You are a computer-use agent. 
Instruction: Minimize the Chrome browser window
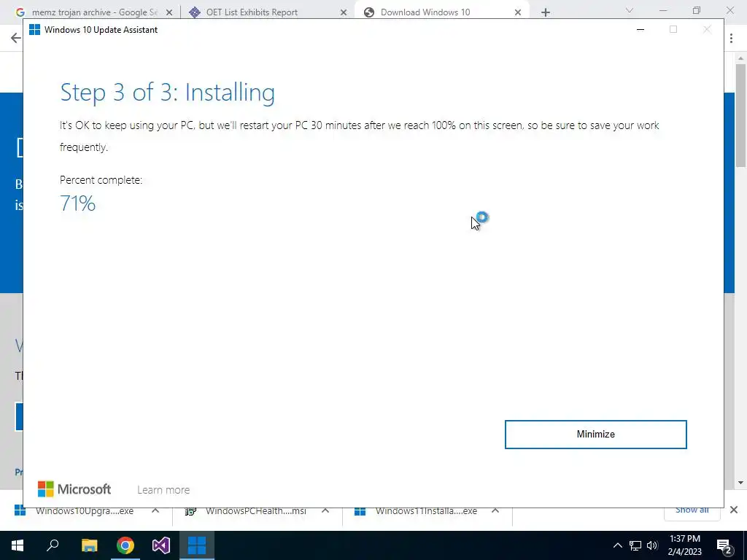pos(663,10)
